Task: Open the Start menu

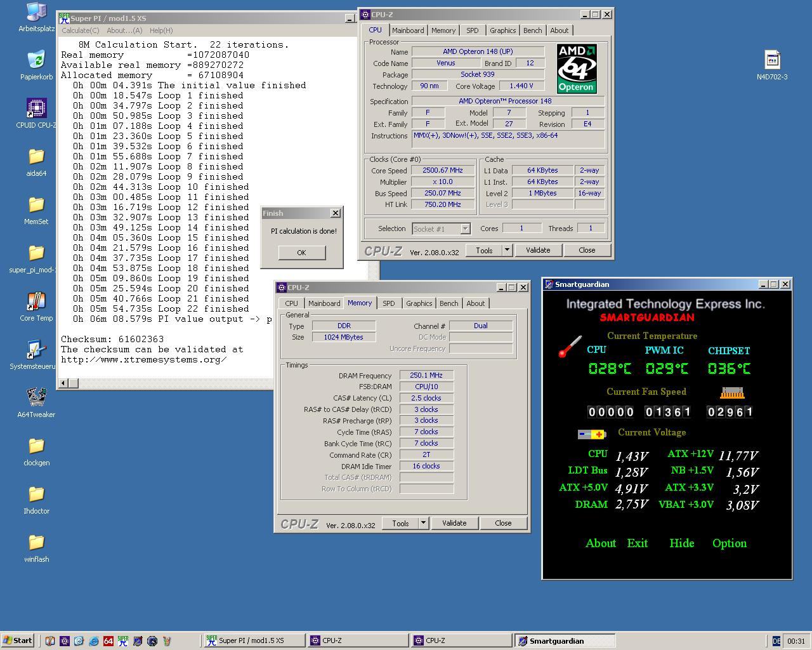Action: (x=18, y=640)
